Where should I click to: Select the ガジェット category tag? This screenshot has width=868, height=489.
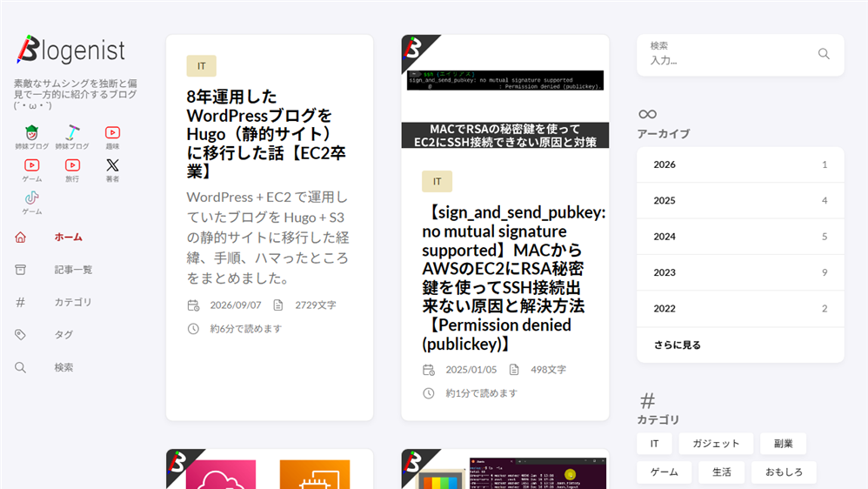pos(716,444)
